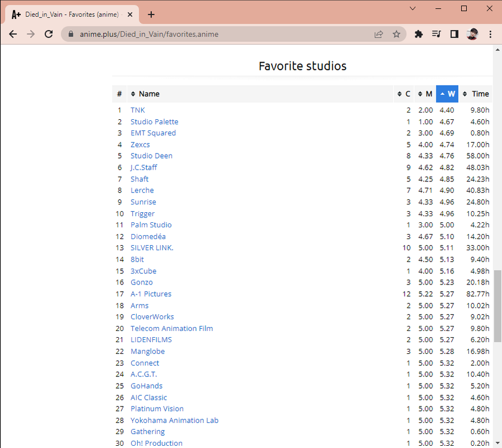This screenshot has height=448, width=502.
Task: Open the Oh! Production link
Action: pos(156,443)
